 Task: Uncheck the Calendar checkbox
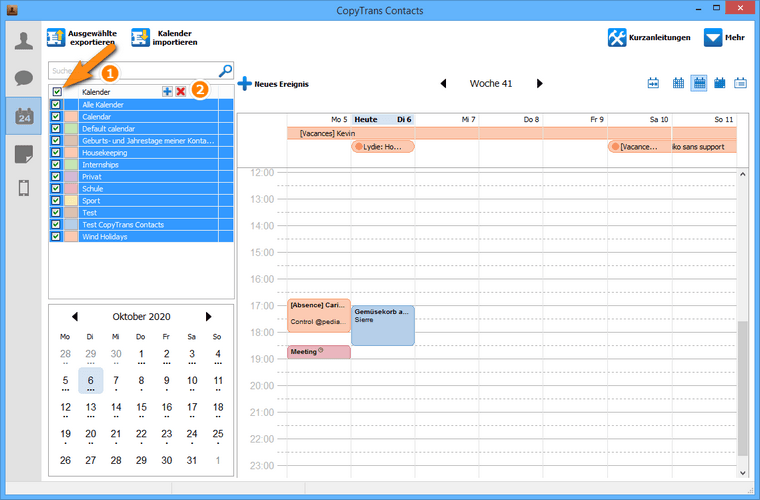56,116
